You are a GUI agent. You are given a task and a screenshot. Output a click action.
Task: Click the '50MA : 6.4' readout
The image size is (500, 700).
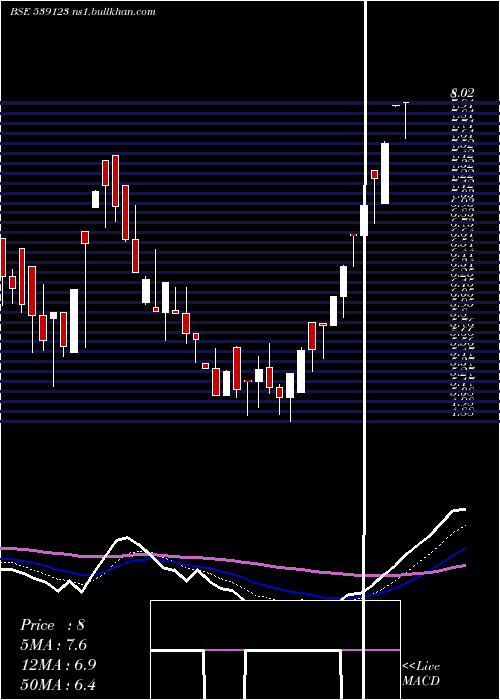pyautogui.click(x=58, y=685)
